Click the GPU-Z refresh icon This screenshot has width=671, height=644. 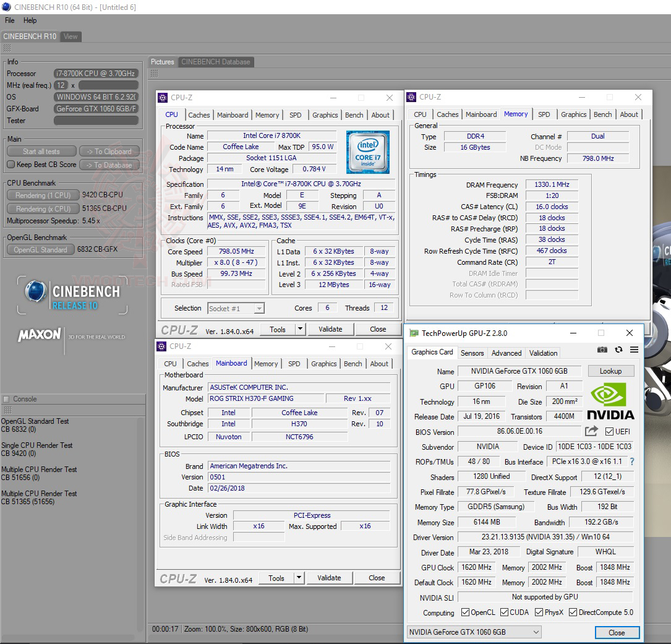click(x=618, y=350)
